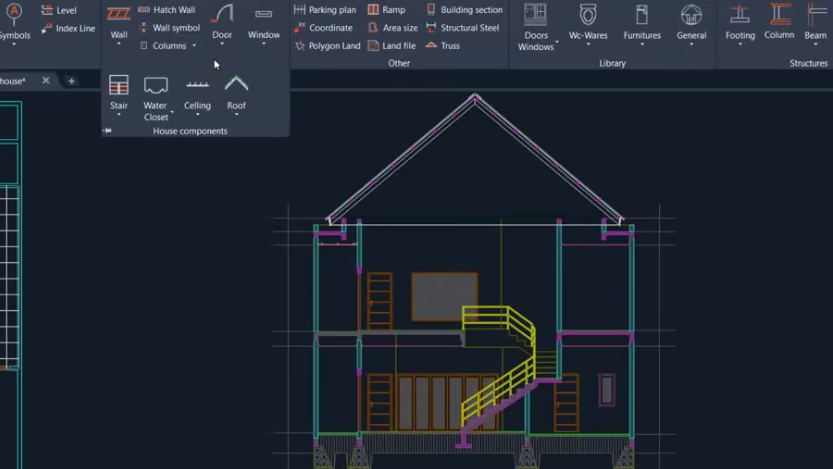
Task: Expand the Furnitures dropdown arrow
Action: pyautogui.click(x=642, y=45)
